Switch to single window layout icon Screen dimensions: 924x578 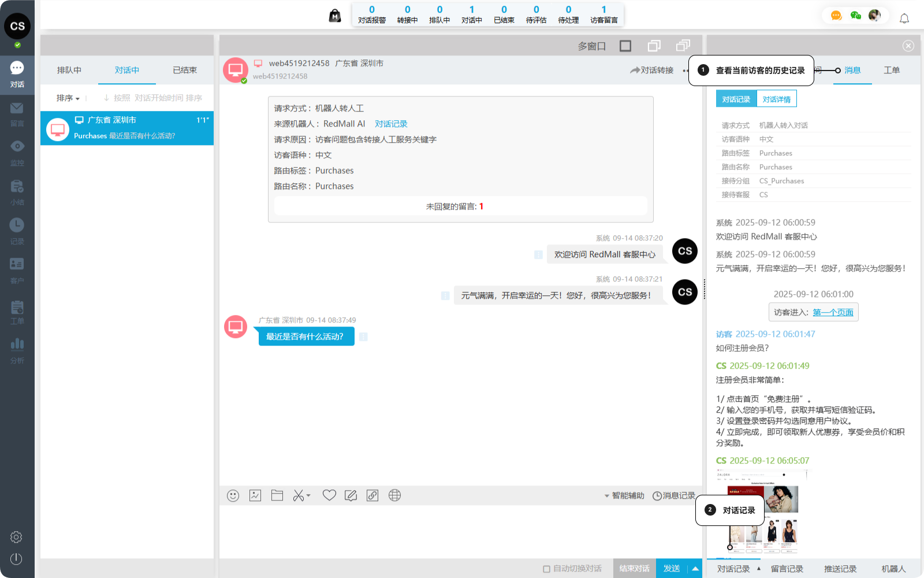(x=625, y=46)
